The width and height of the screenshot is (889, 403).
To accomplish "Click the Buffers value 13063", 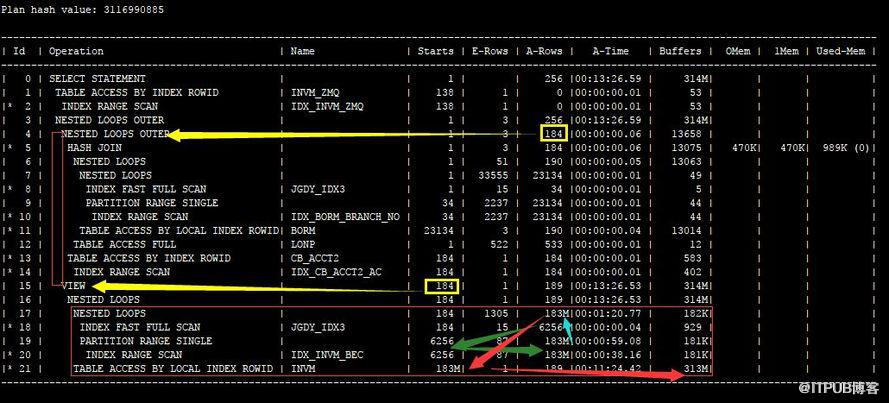I will [x=686, y=162].
